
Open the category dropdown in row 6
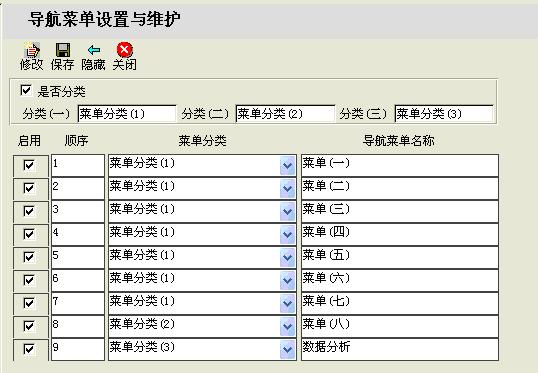click(x=287, y=281)
